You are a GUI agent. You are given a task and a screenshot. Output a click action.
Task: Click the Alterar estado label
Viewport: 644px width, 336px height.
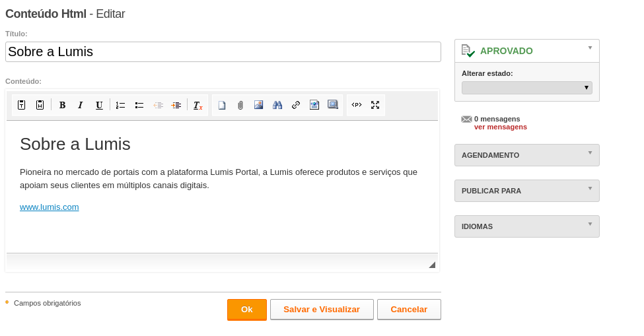(487, 73)
